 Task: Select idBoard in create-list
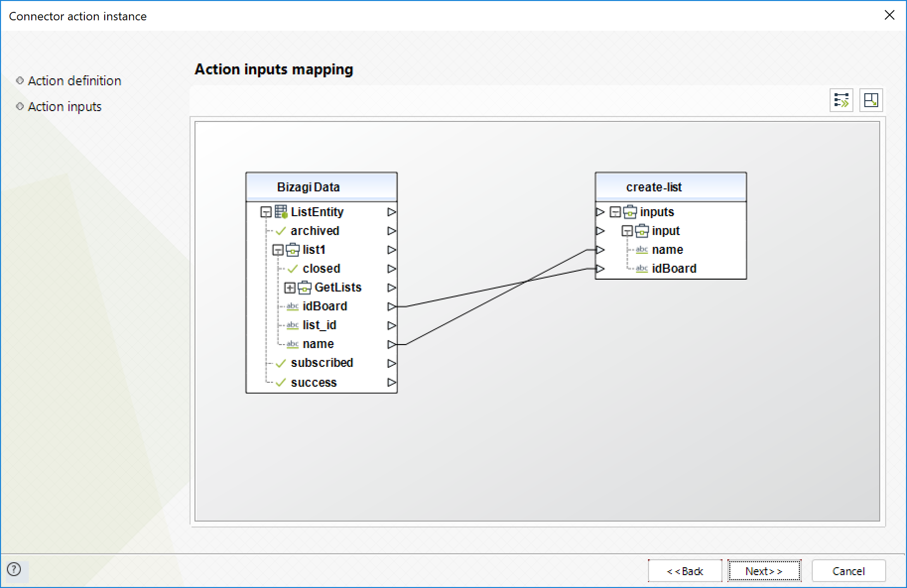coord(674,269)
